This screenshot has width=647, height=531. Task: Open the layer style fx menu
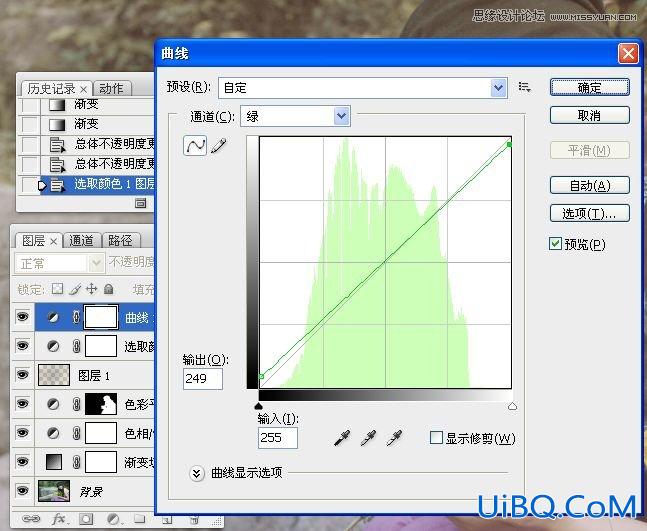[59, 519]
